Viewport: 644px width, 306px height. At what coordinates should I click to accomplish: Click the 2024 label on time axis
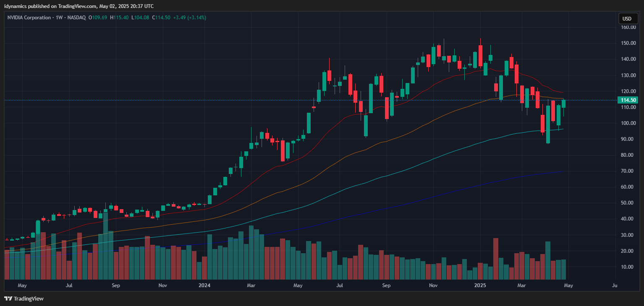[204, 285]
